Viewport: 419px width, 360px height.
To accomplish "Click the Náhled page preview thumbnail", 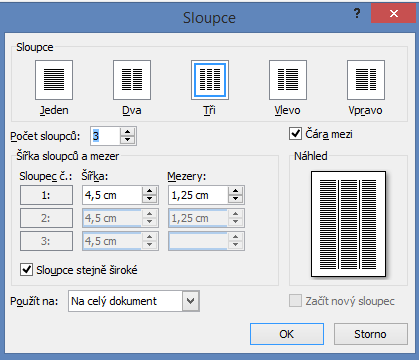I will click(348, 224).
